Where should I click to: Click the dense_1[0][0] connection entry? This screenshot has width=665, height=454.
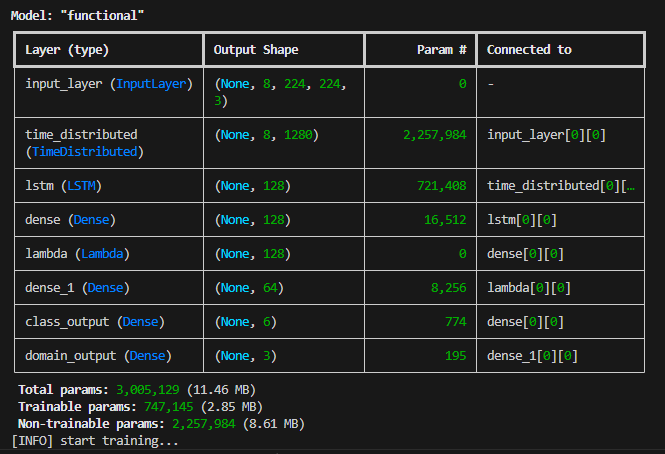[530, 356]
